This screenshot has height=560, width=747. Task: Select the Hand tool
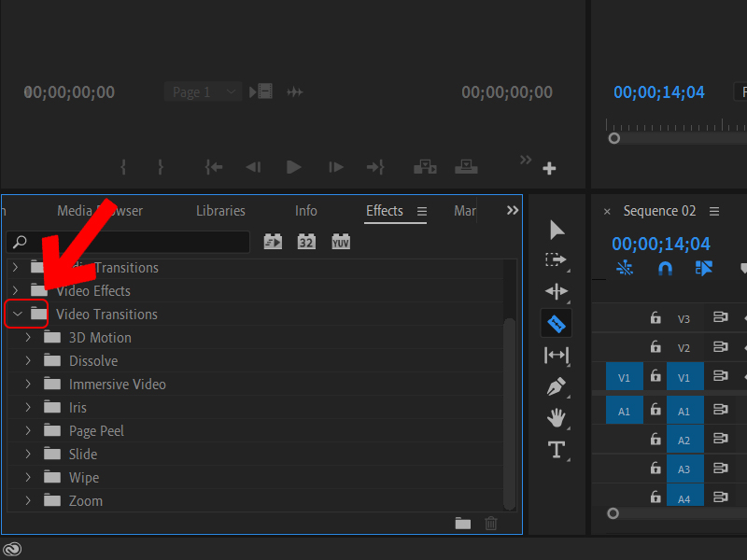coord(557,417)
